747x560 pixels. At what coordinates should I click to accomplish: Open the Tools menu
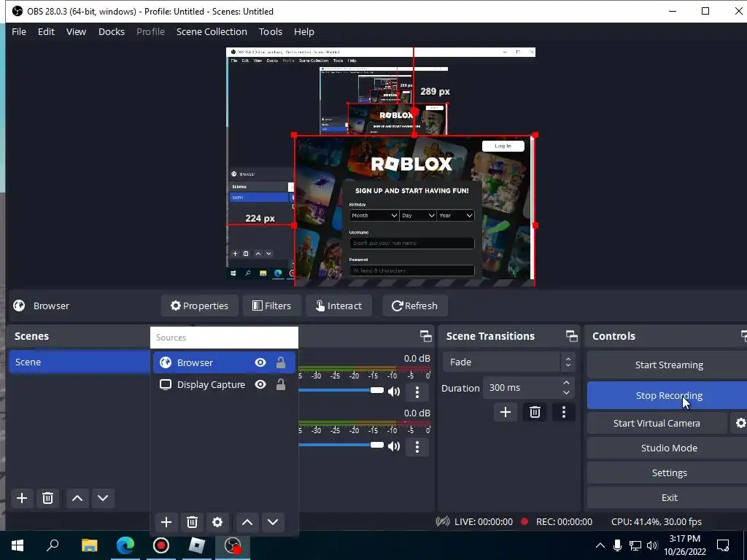coord(271,31)
